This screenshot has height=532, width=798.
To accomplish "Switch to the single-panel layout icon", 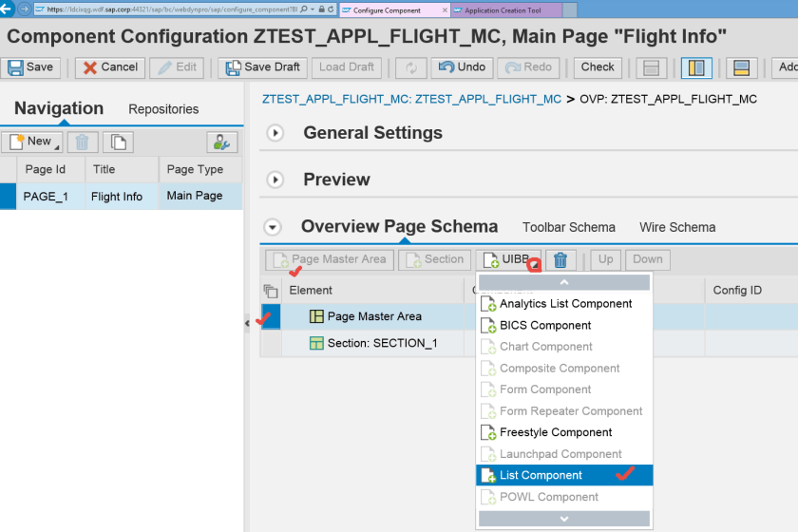I will [x=651, y=67].
